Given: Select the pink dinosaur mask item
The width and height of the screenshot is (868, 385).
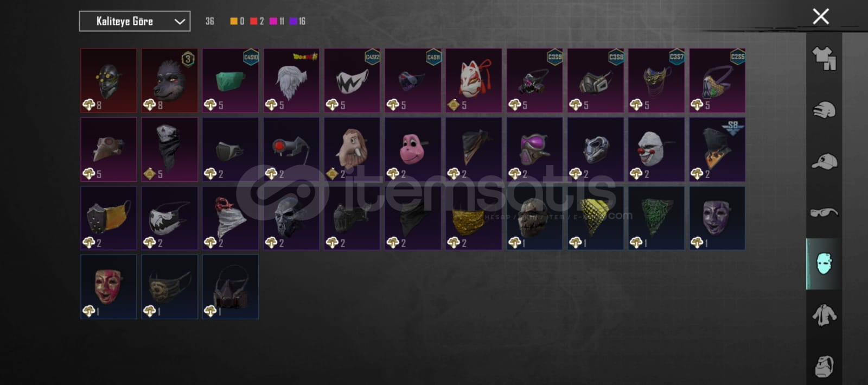Looking at the screenshot, I should pyautogui.click(x=413, y=149).
